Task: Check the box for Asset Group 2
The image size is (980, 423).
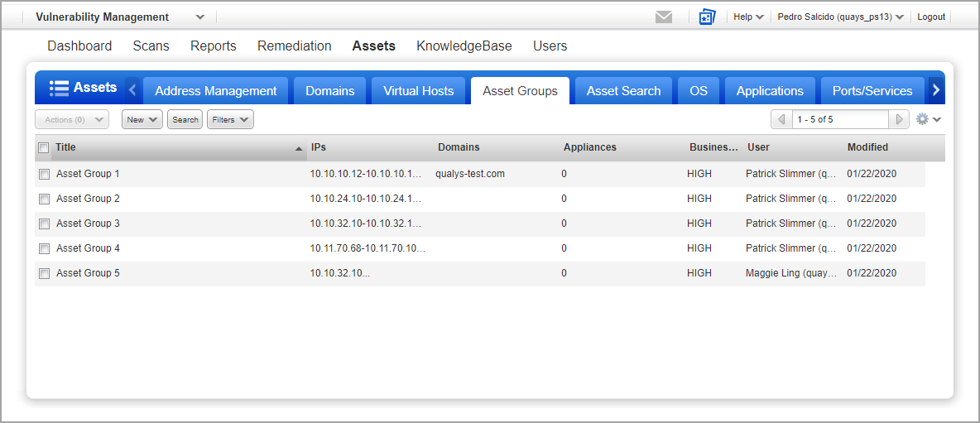Action: [x=44, y=199]
